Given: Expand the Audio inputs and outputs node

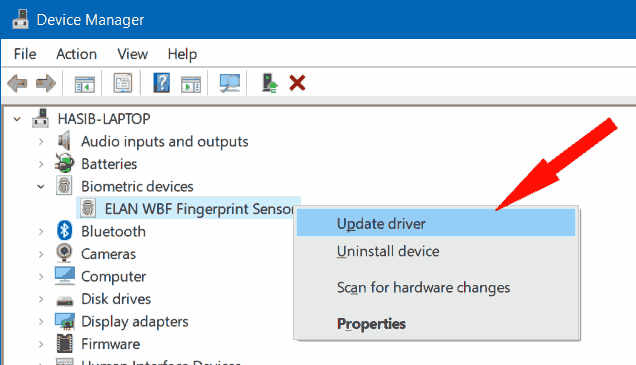Looking at the screenshot, I should [41, 142].
